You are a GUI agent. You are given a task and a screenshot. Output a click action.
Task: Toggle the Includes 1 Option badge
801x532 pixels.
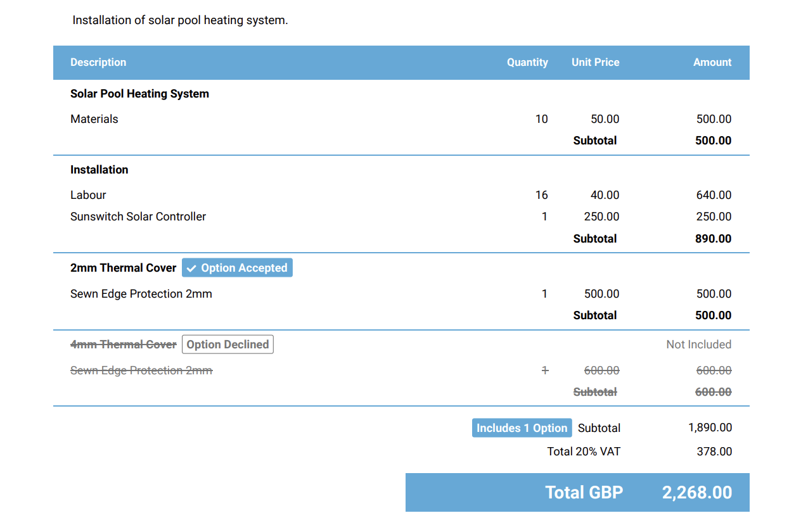(522, 427)
